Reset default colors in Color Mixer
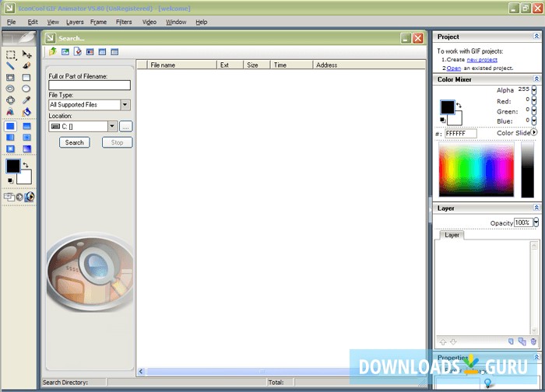545x392 pixels. (x=443, y=120)
